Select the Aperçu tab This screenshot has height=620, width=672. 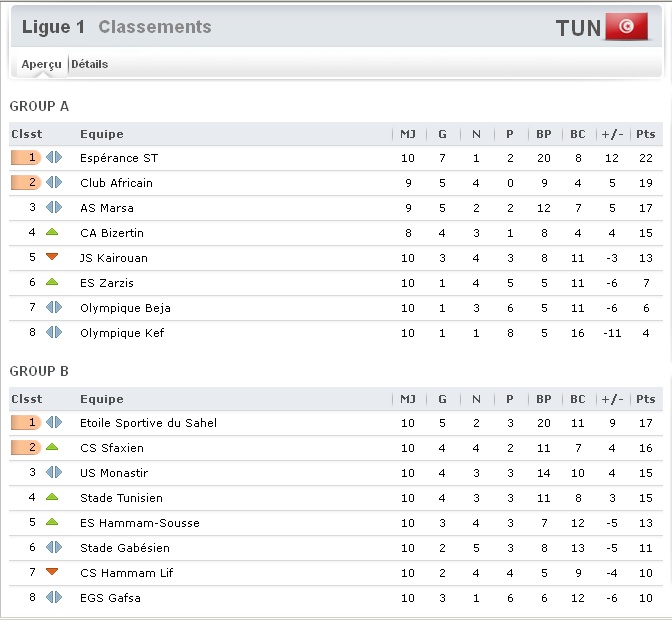coord(42,64)
